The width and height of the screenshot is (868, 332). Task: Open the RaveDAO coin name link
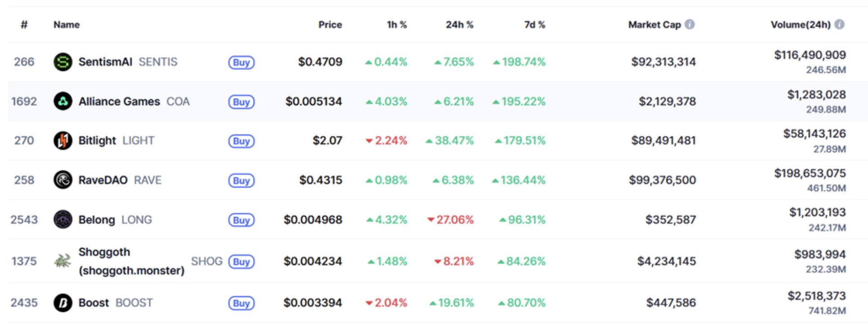click(103, 180)
